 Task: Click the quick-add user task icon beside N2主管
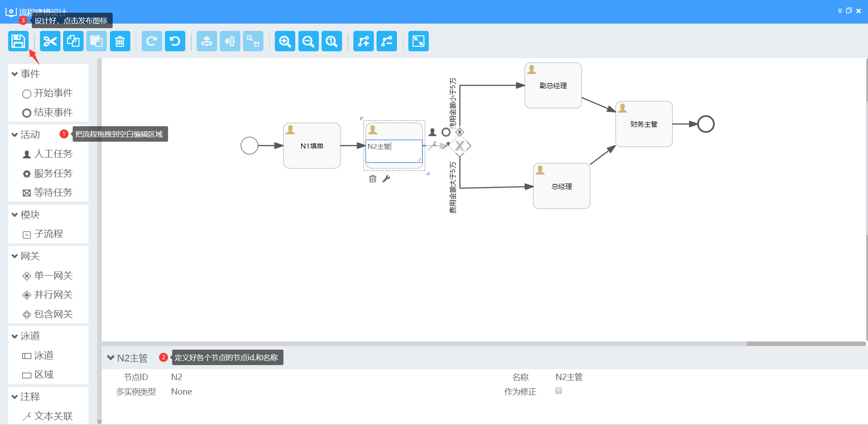[432, 132]
